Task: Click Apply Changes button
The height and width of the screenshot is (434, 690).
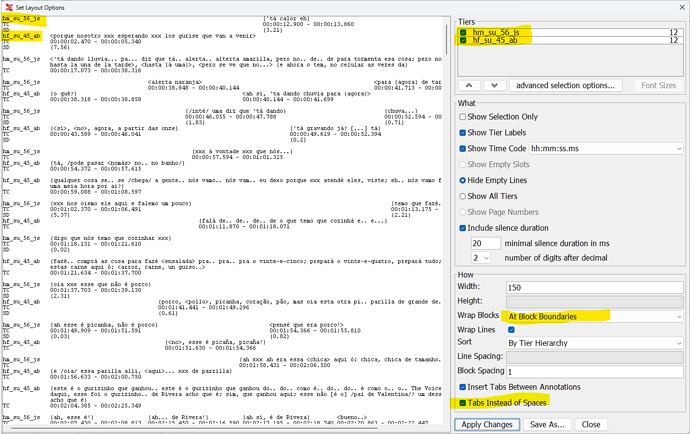Action: point(487,424)
